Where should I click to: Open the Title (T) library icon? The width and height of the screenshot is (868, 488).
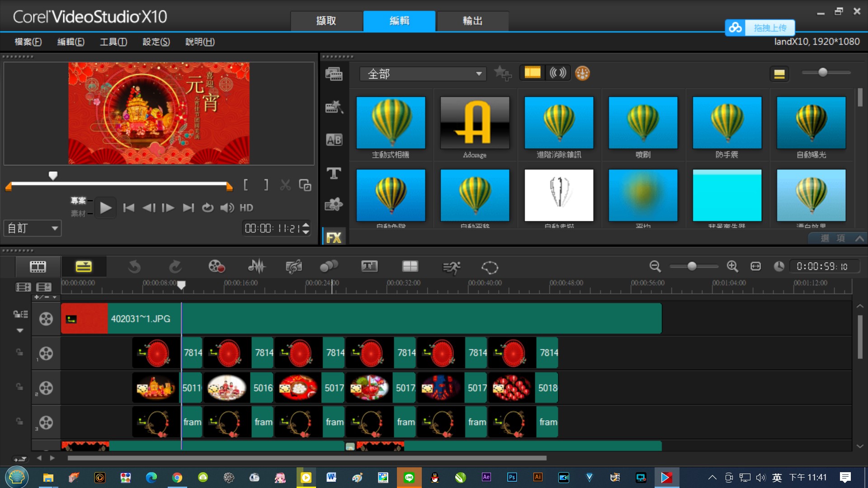pyautogui.click(x=334, y=173)
